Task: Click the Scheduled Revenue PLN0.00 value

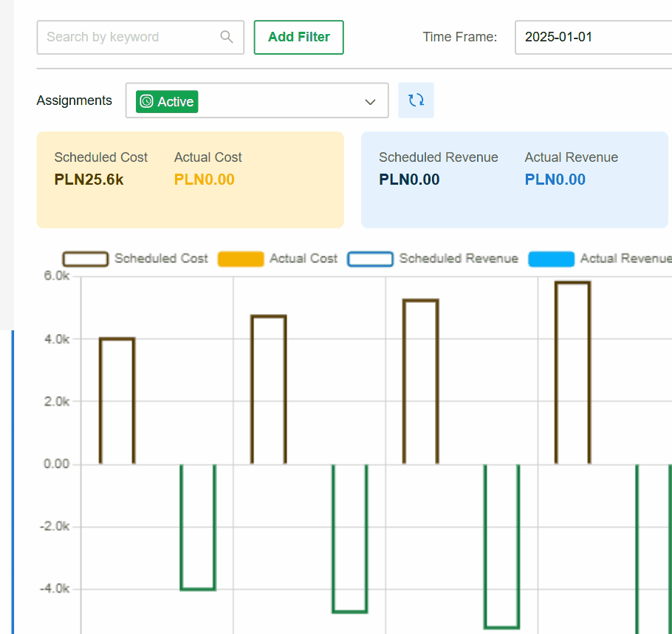Action: point(409,180)
